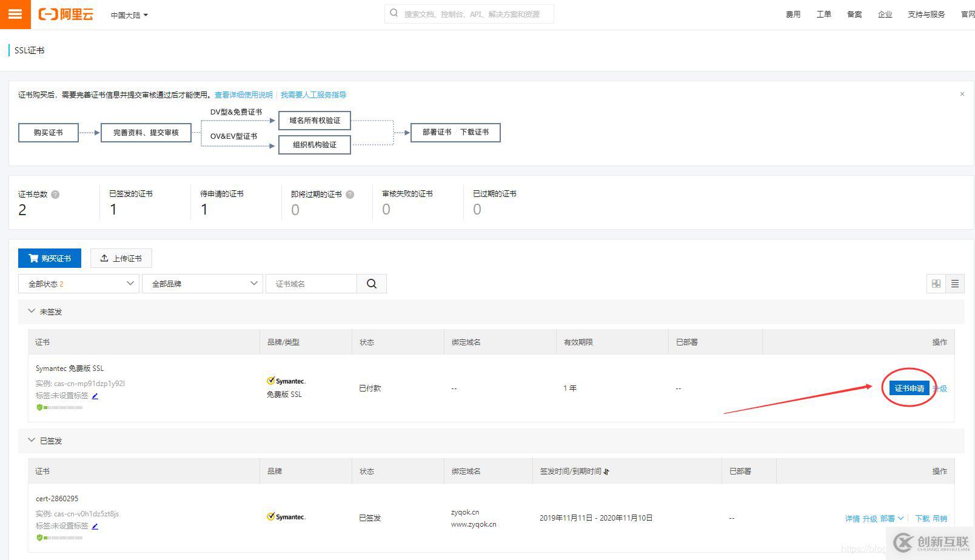Click the blue certificate application button

(909, 388)
